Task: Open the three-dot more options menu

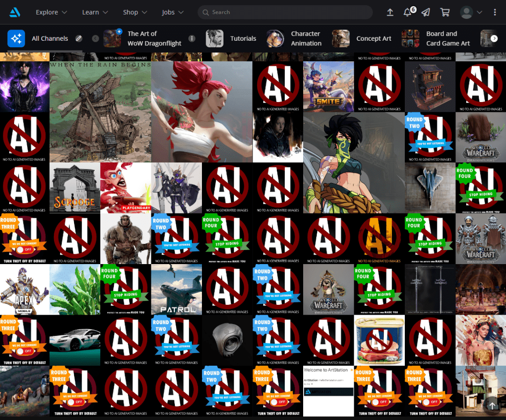Action: pyautogui.click(x=495, y=12)
